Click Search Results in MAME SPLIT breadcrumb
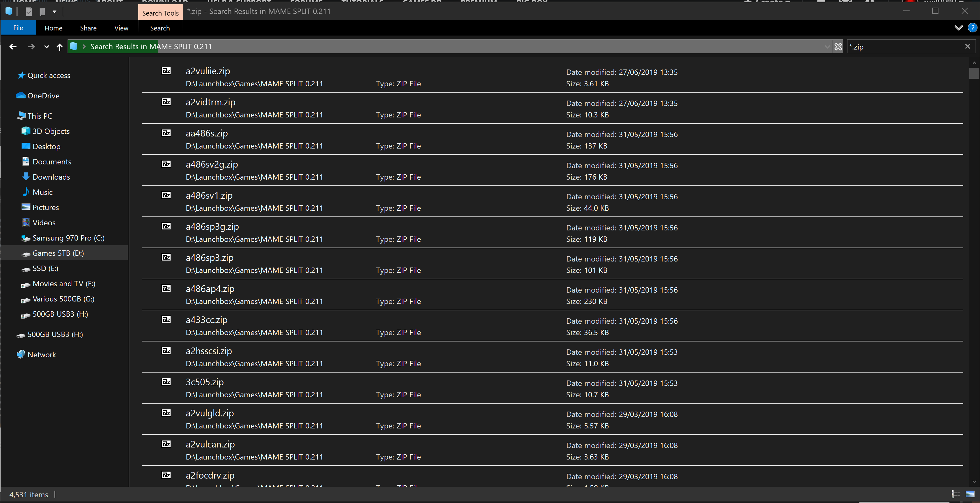Screen dimensions: 980x503 pyautogui.click(x=151, y=46)
